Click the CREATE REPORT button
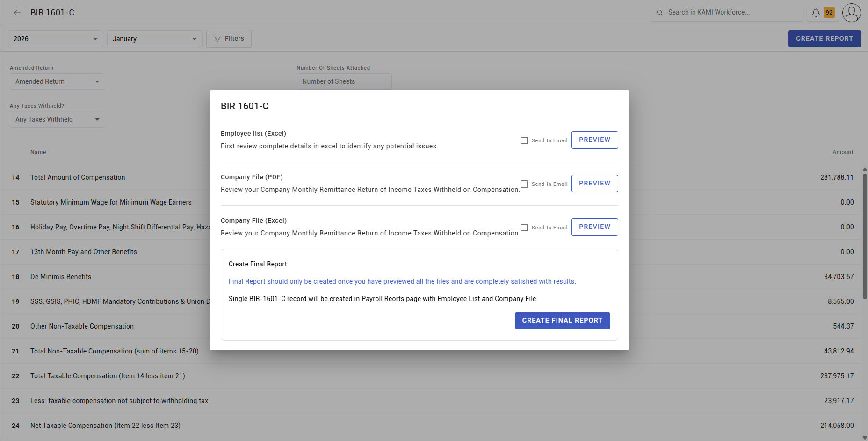The width and height of the screenshot is (868, 441). point(825,39)
